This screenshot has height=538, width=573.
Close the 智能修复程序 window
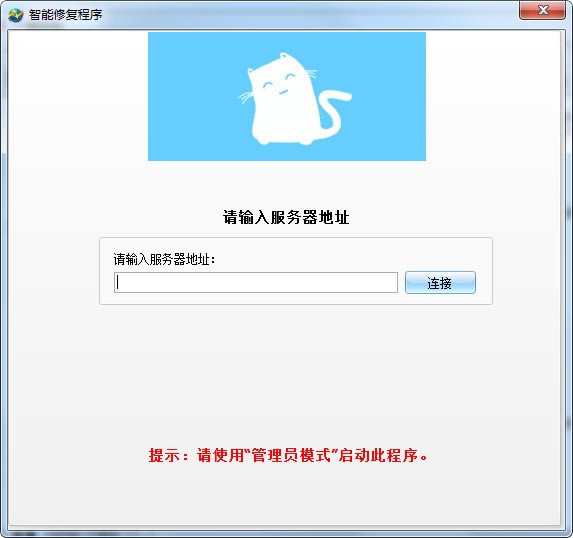pos(543,10)
